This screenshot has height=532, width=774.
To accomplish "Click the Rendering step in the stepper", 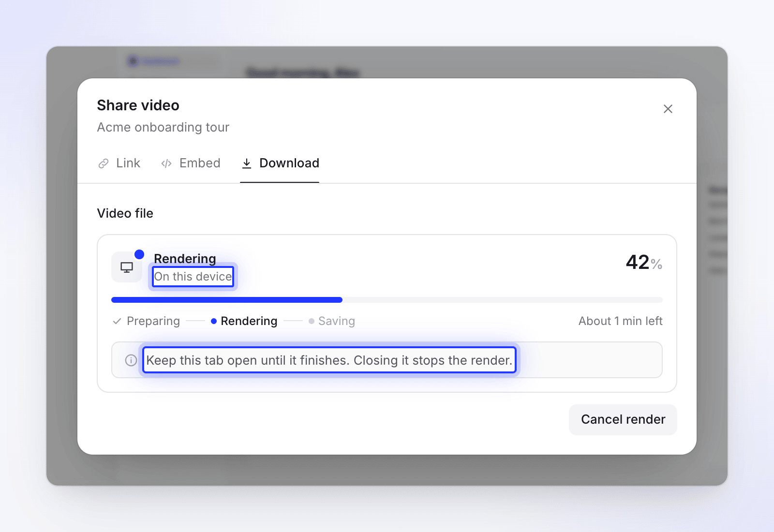I will (244, 321).
